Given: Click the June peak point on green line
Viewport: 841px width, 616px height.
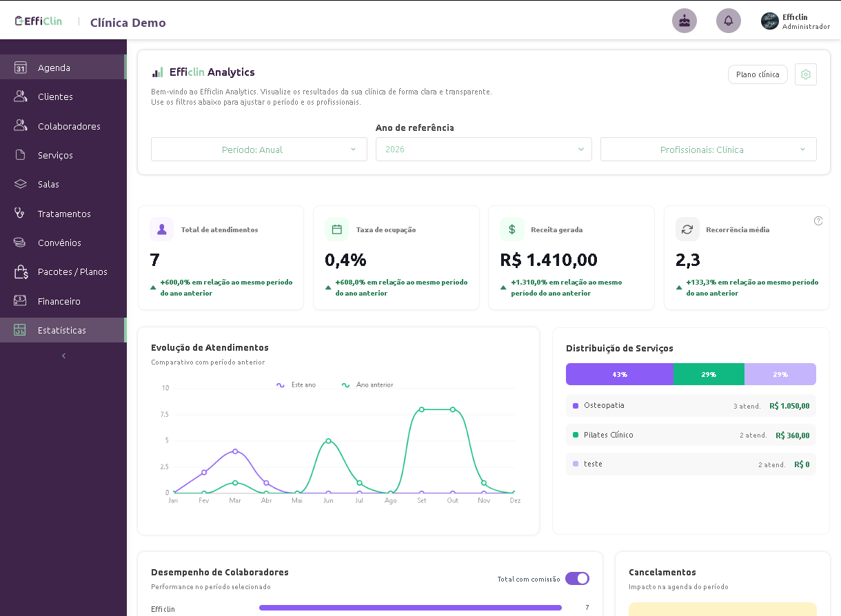Looking at the screenshot, I should (x=328, y=440).
